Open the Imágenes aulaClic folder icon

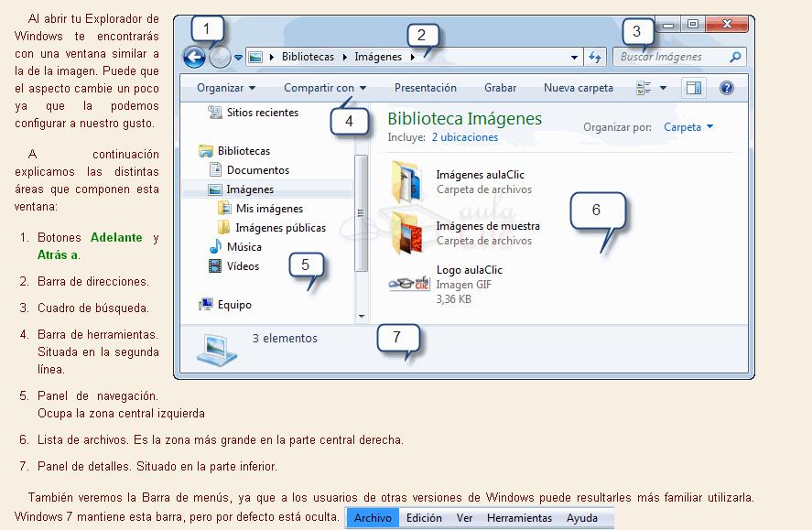[405, 181]
